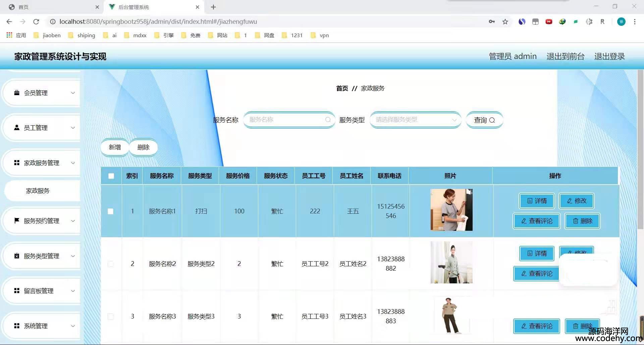Click the 留言板管理 grid icon
This screenshot has height=345, width=644.
click(17, 291)
